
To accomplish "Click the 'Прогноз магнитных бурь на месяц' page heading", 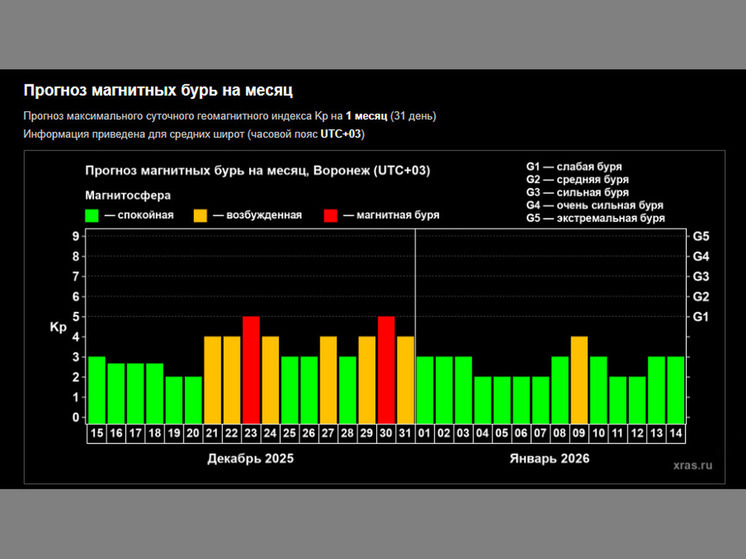I will (158, 91).
